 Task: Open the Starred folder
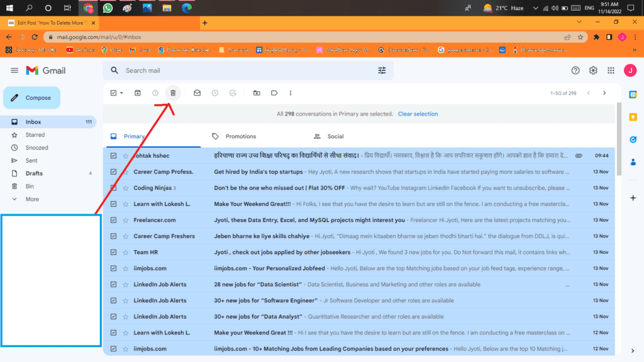tap(35, 134)
